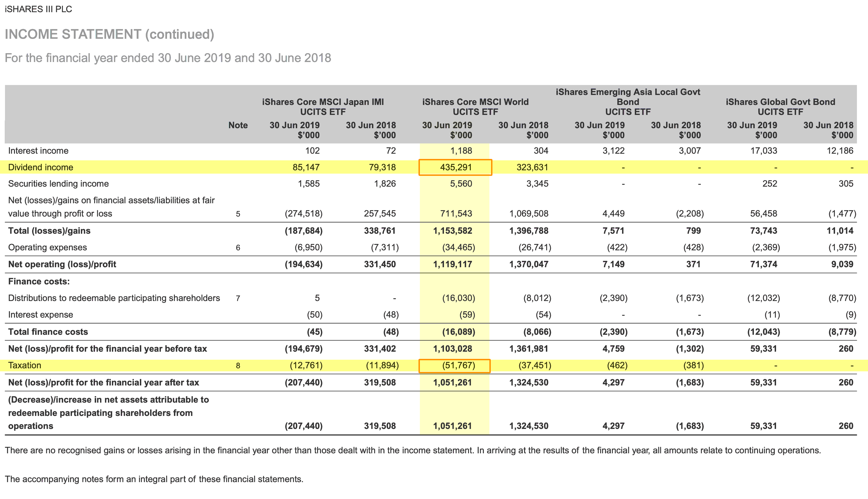Click the securities lending value 5,560
Viewport: 868px width, 499px height.
[x=461, y=184]
